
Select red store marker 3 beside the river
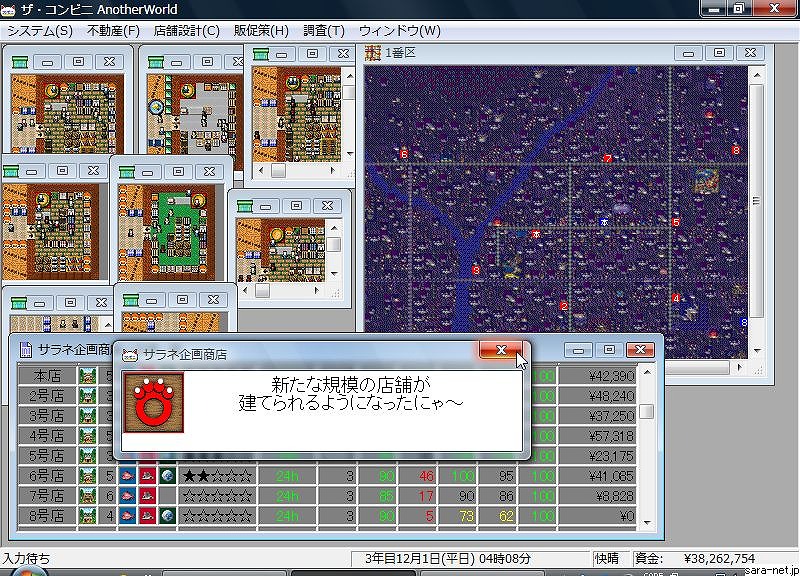[476, 271]
